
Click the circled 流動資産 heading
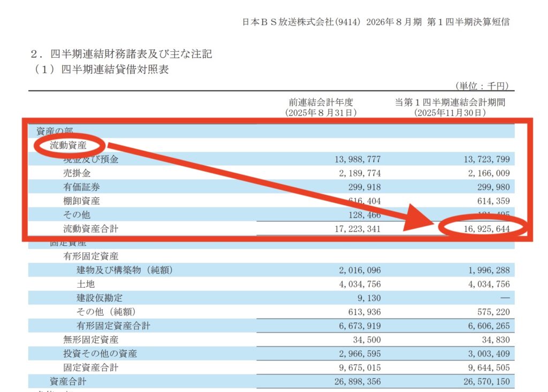point(68,144)
